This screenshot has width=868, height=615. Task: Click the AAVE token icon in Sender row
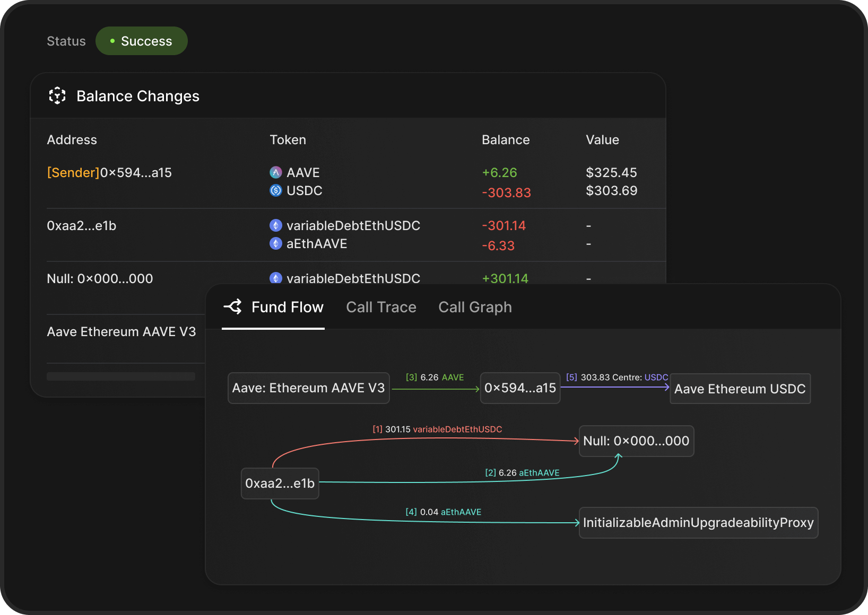(276, 172)
